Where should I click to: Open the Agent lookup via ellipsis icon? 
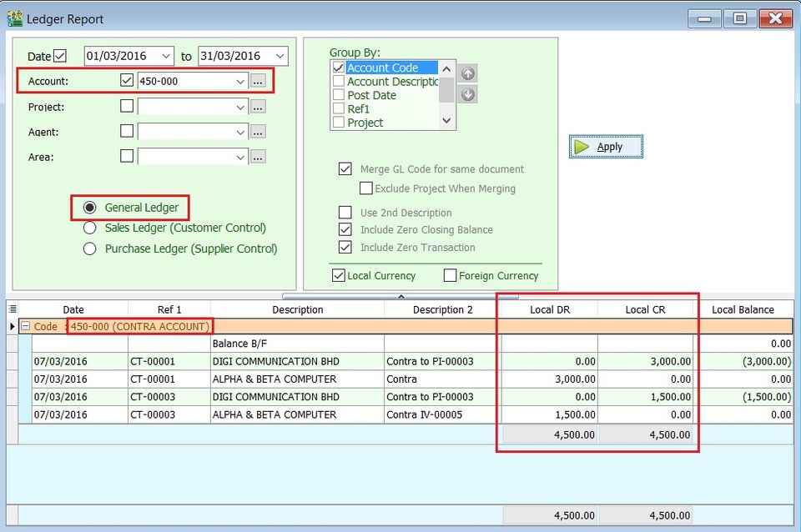(258, 131)
